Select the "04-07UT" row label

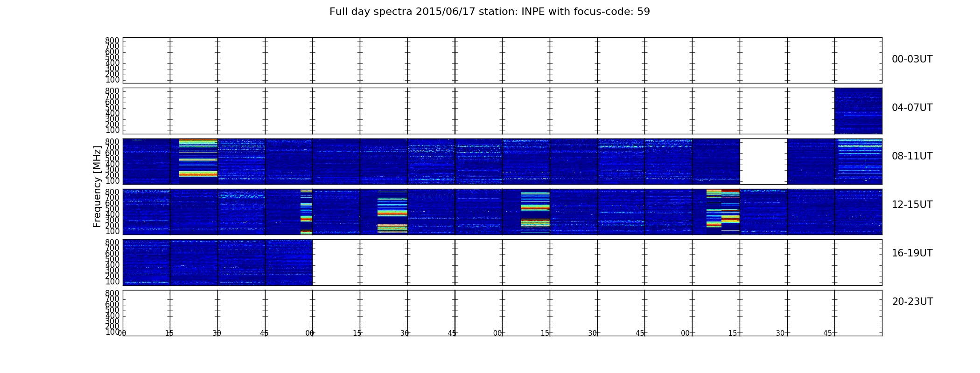(912, 108)
